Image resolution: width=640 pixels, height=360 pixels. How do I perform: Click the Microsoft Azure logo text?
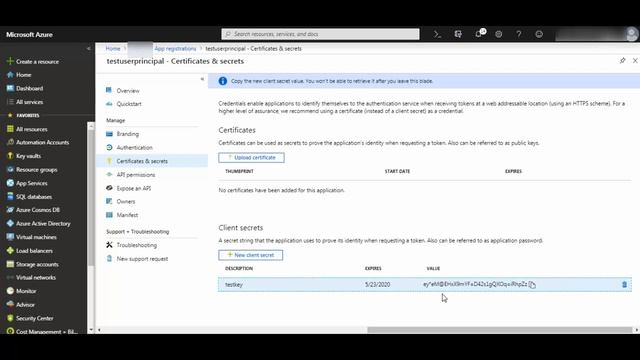pyautogui.click(x=29, y=35)
